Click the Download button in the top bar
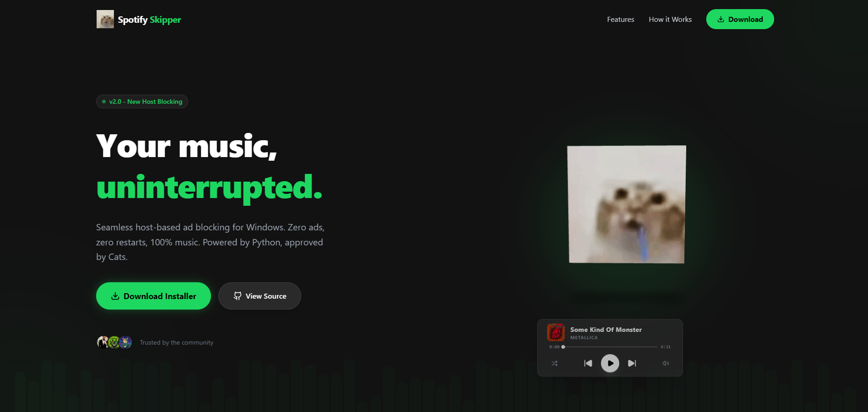The height and width of the screenshot is (412, 868). pos(740,19)
